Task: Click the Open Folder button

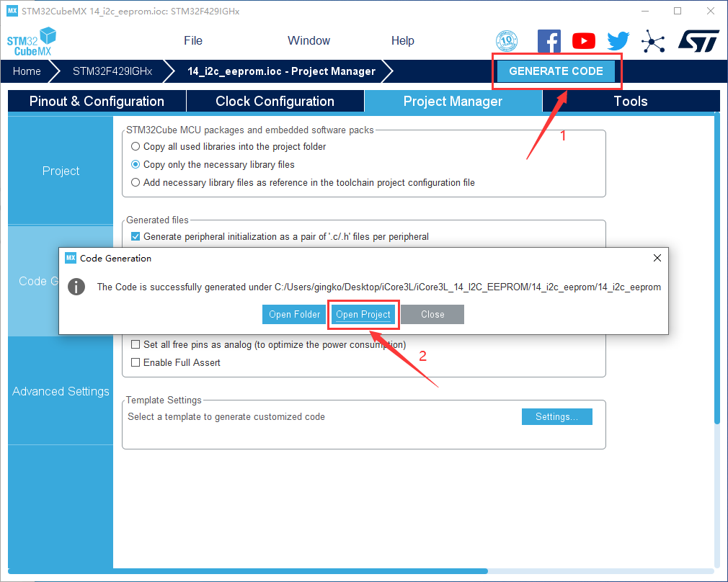Action: coord(294,315)
